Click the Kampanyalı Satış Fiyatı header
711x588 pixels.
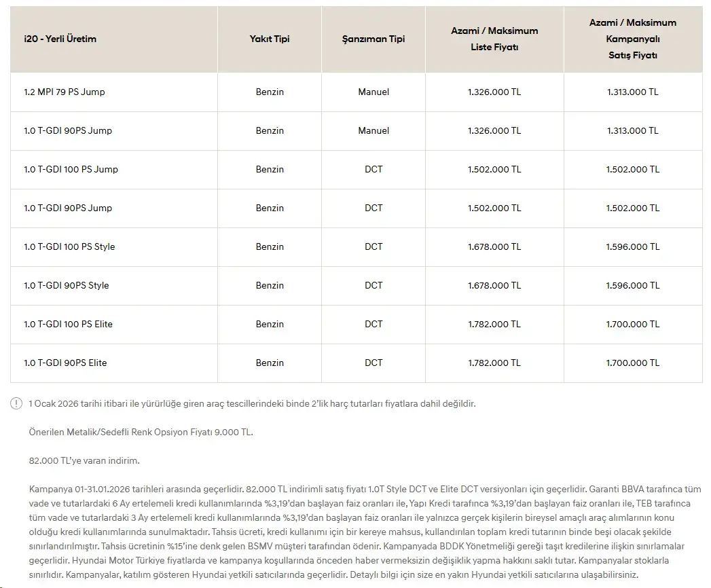(632, 39)
